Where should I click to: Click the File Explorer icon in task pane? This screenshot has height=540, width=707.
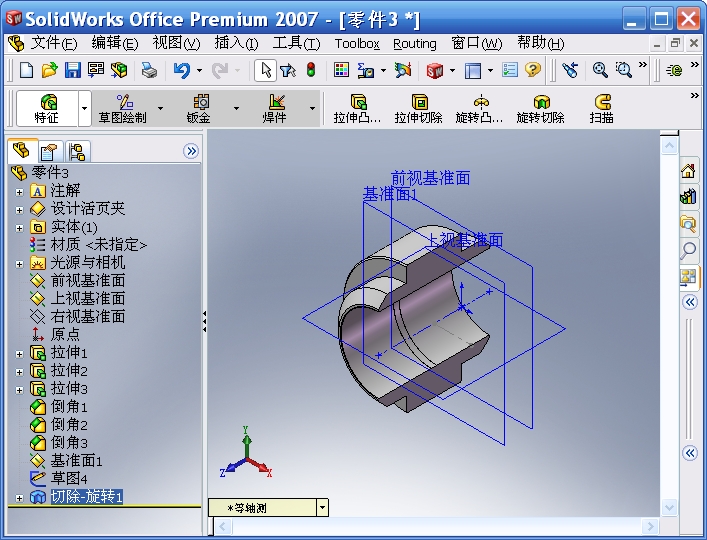[x=689, y=223]
